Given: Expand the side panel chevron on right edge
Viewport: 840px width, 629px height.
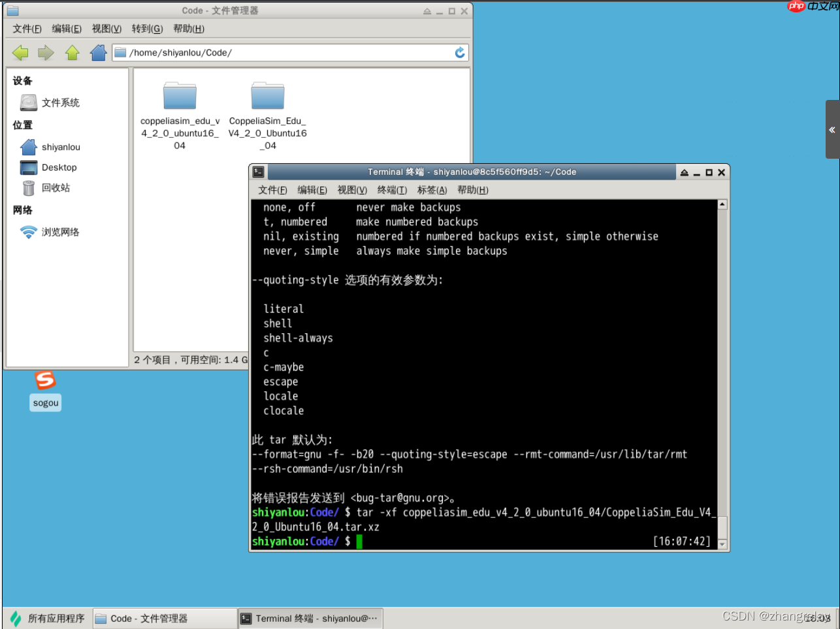Looking at the screenshot, I should point(832,130).
